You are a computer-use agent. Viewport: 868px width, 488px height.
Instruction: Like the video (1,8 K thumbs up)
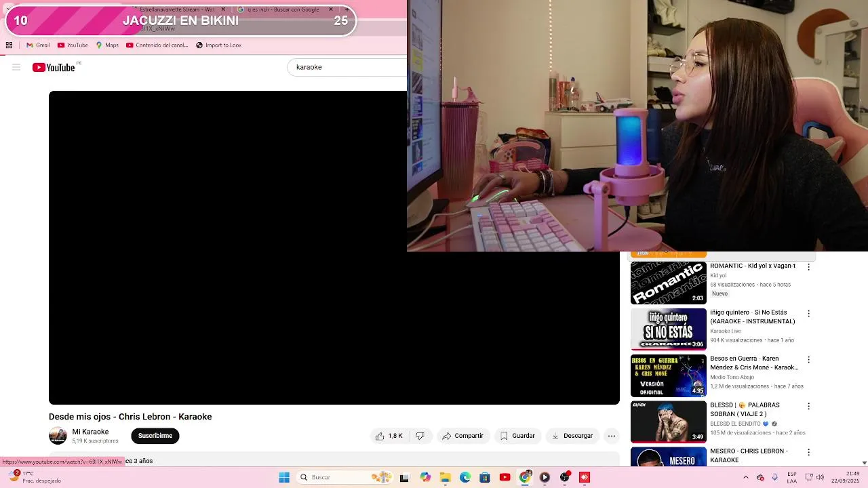[389, 436]
